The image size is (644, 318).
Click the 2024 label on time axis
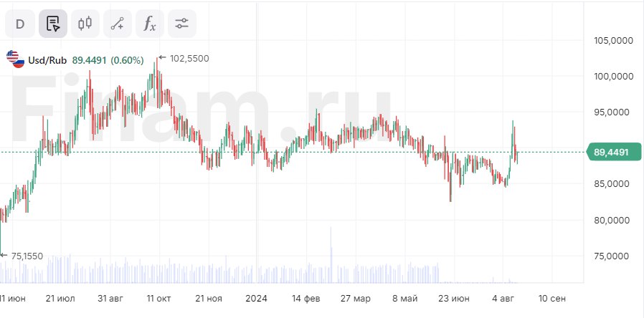click(256, 298)
